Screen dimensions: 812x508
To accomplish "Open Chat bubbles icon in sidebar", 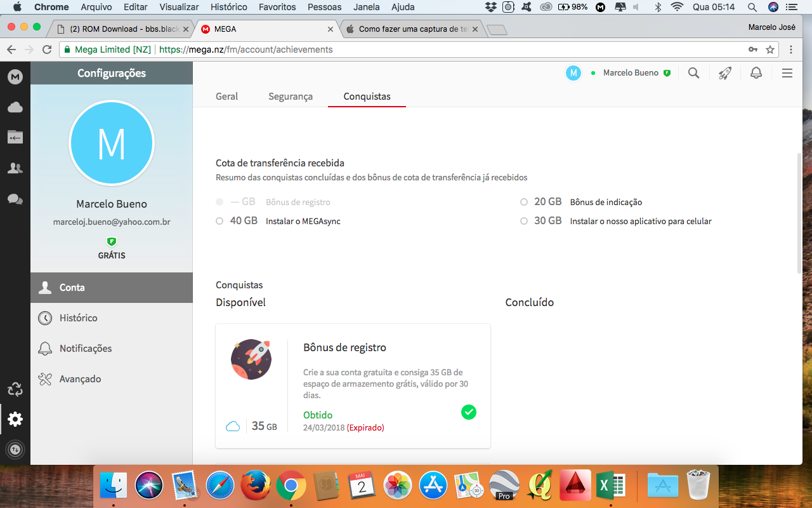I will tap(15, 199).
